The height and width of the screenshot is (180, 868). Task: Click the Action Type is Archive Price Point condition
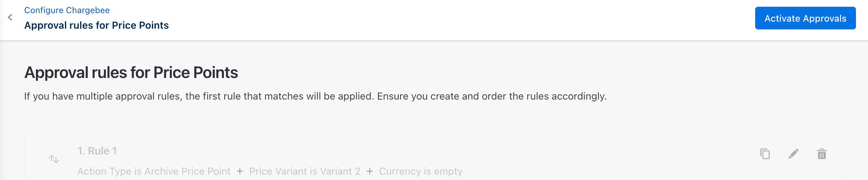(154, 171)
